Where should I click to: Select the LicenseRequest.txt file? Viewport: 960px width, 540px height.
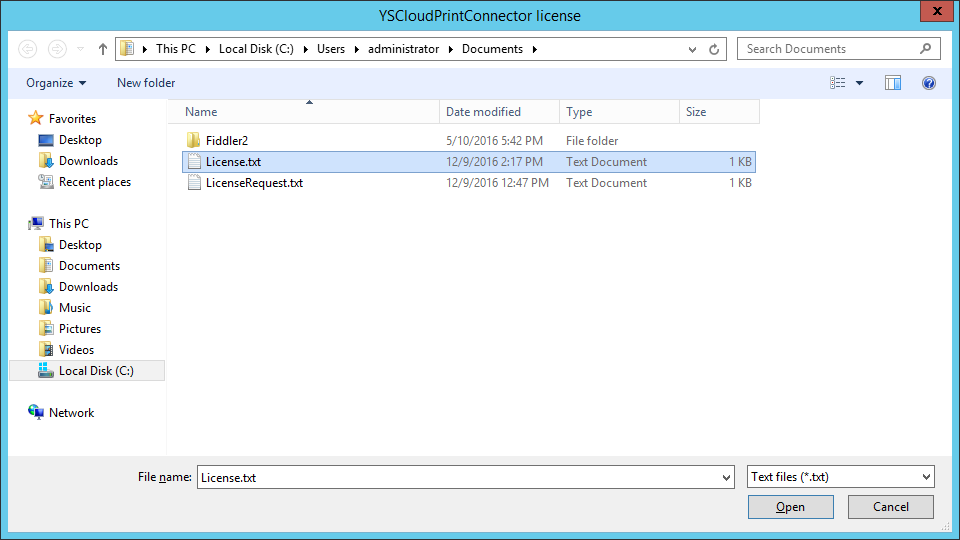tap(254, 183)
